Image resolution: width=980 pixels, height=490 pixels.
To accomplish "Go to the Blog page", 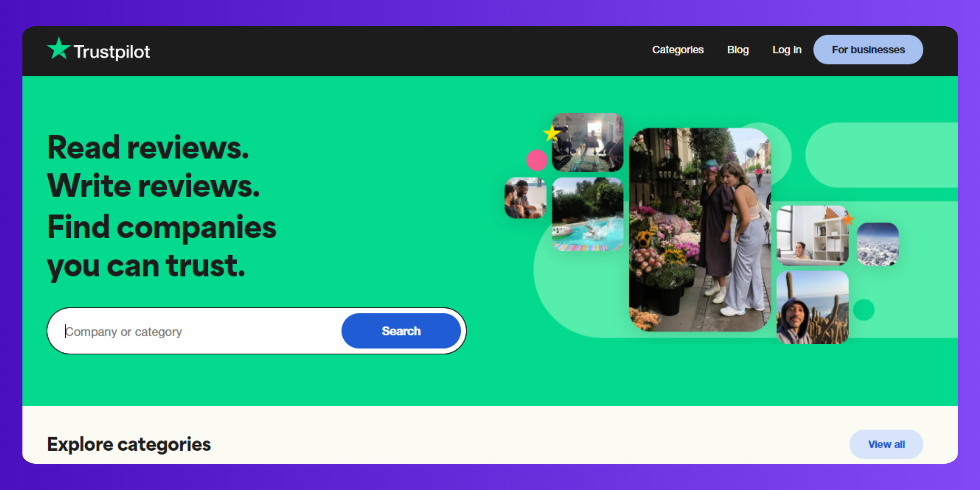I will [738, 49].
